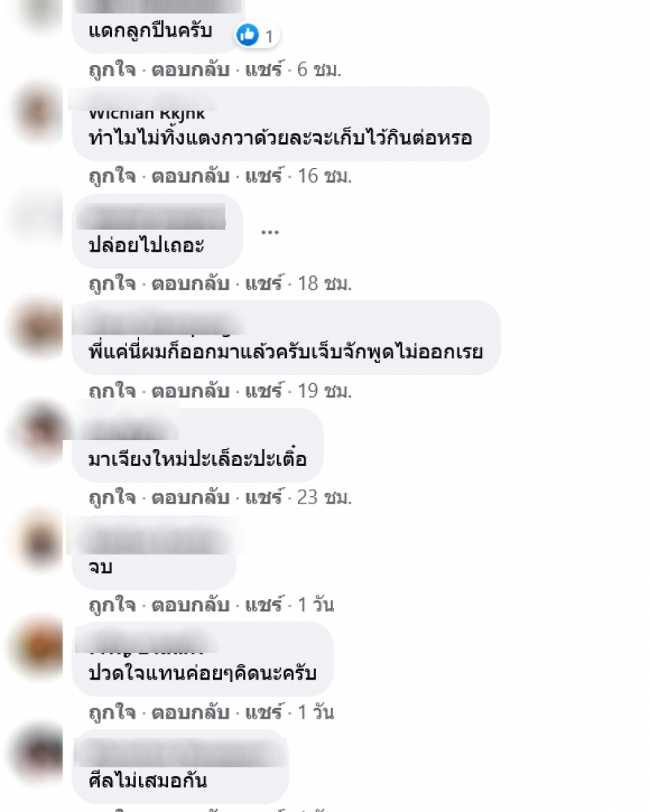Like the comment posted 6 ชม. ago

pyautogui.click(x=112, y=69)
